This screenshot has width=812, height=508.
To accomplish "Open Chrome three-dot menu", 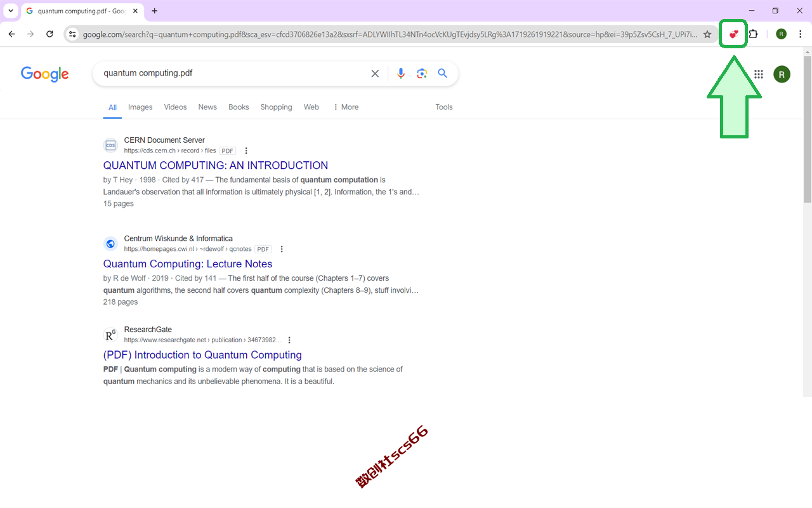I will tap(800, 34).
